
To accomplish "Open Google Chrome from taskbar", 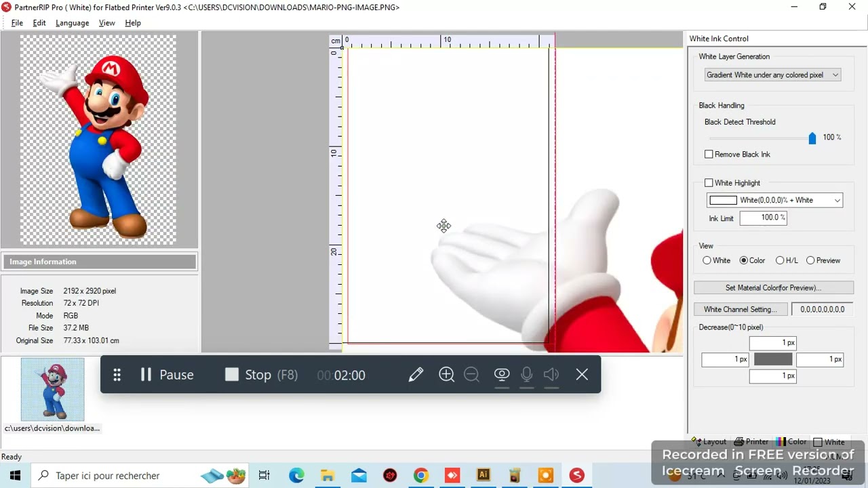I will pyautogui.click(x=421, y=476).
